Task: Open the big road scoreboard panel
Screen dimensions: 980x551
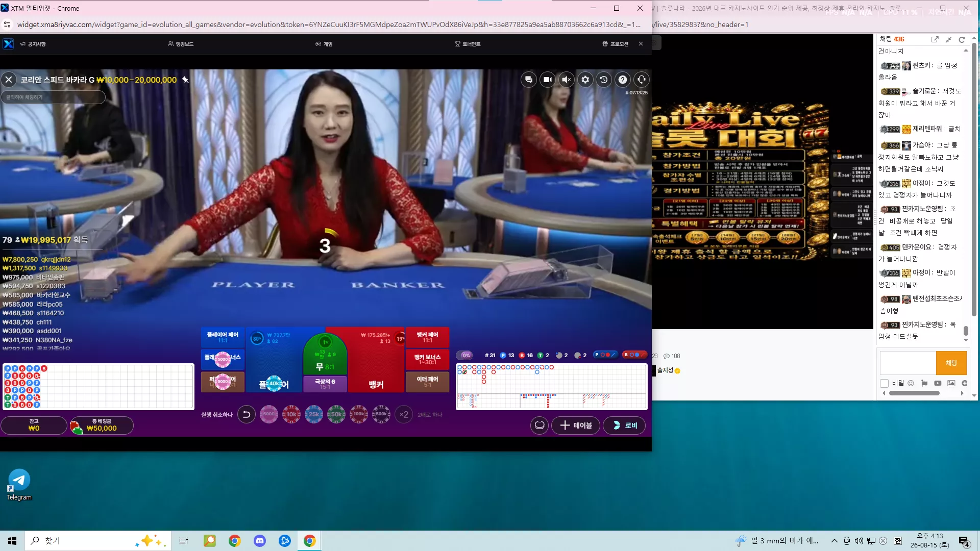Action: pos(552,386)
